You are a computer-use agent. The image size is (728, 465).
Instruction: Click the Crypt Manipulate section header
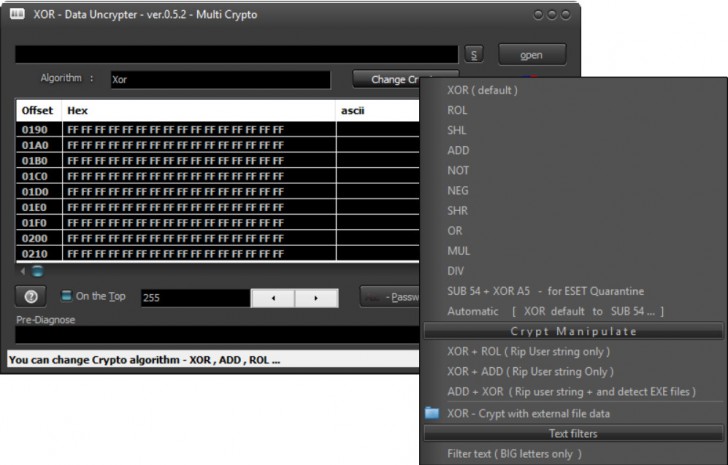573,331
